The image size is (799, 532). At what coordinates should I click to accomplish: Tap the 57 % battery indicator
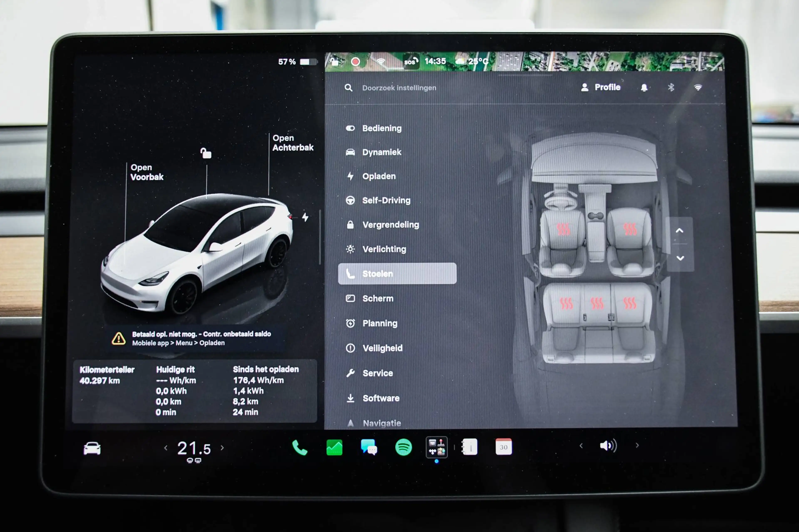coord(298,62)
